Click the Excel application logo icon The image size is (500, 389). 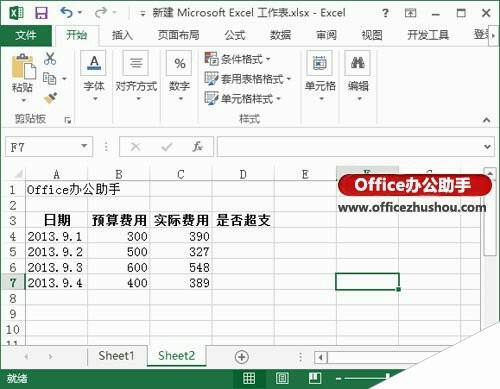pos(17,13)
